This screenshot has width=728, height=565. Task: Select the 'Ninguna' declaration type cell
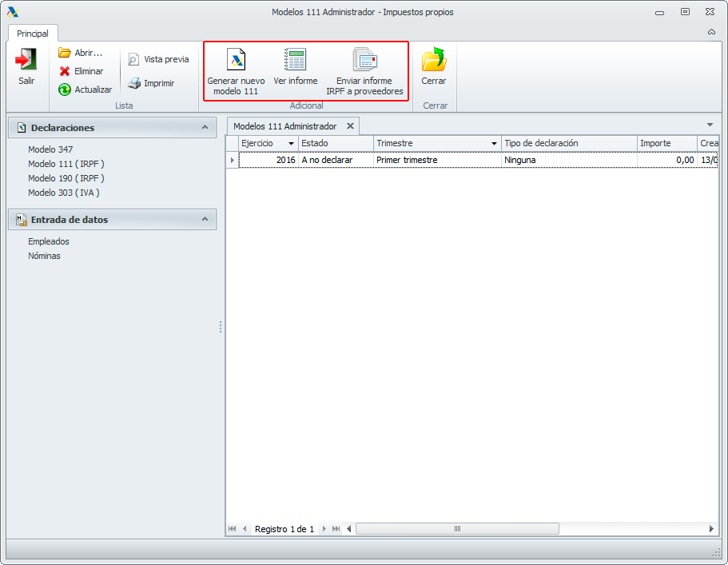click(x=569, y=160)
